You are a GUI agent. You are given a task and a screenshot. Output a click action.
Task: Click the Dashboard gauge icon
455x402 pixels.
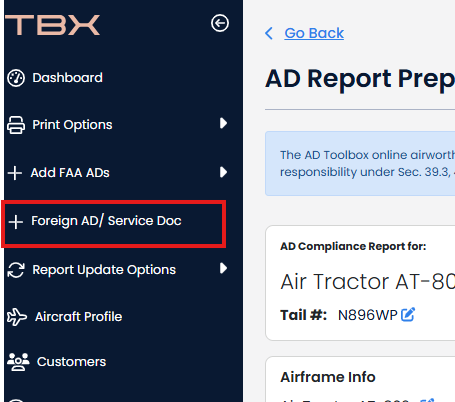[16, 78]
